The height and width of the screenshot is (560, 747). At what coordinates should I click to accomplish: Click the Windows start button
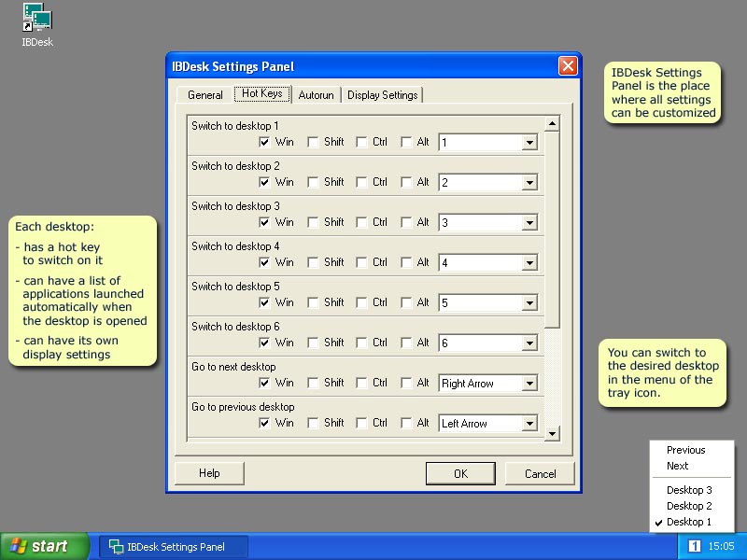[x=44, y=546]
